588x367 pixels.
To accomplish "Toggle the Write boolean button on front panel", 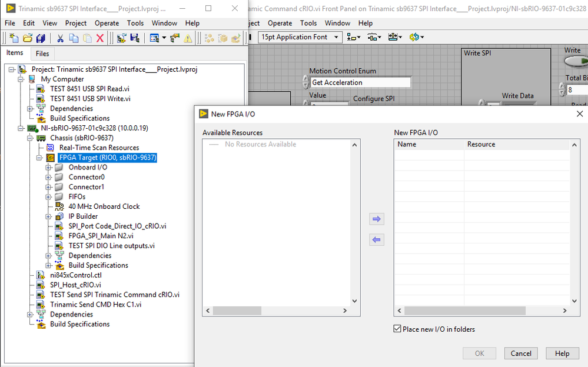I will pos(577,61).
